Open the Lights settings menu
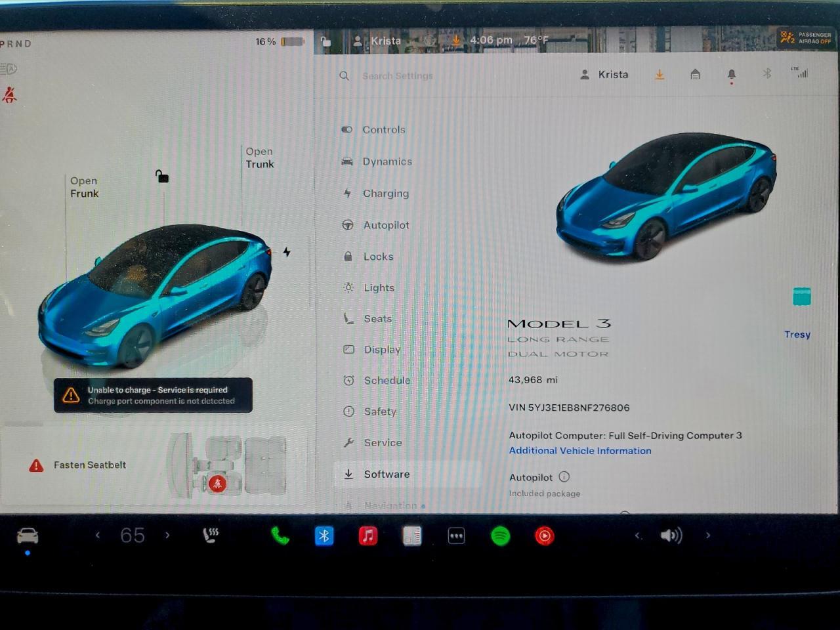840x630 pixels. (369, 287)
